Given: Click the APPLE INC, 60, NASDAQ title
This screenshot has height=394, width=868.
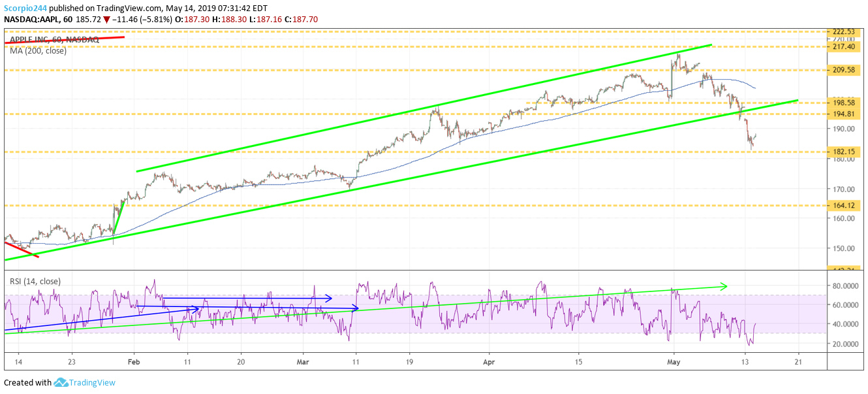Looking at the screenshot, I should point(54,40).
